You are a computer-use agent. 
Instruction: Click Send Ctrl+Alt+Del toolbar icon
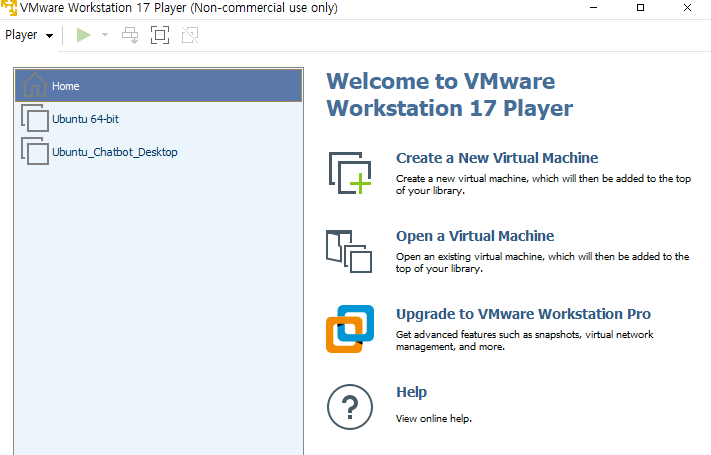(x=130, y=35)
